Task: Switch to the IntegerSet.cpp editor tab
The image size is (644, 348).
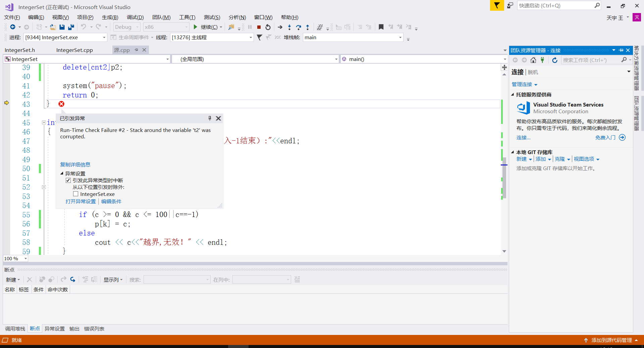Action: pyautogui.click(x=74, y=50)
